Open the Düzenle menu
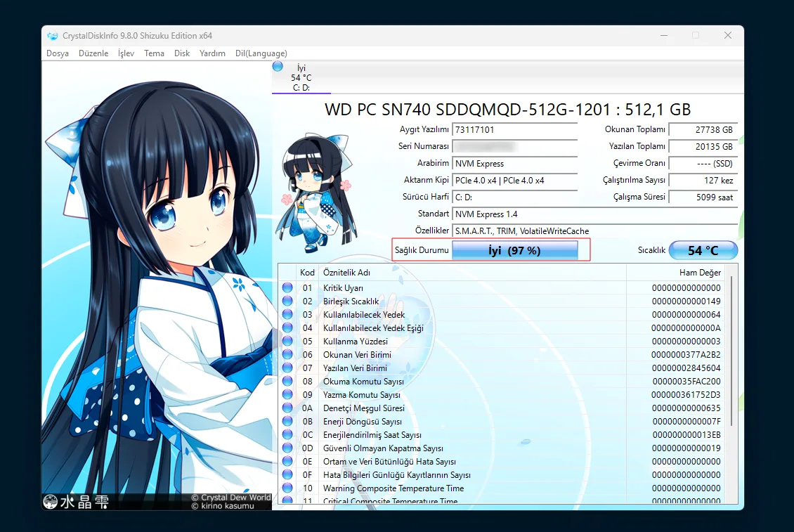This screenshot has width=794, height=532. point(93,53)
